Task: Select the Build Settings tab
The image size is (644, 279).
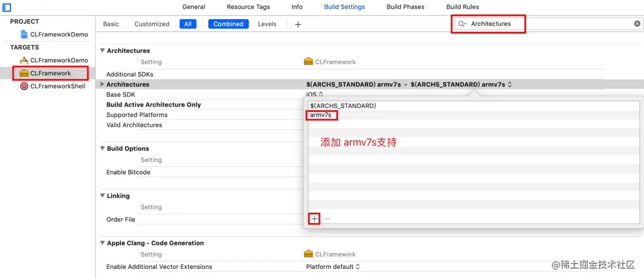Action: 344,7
